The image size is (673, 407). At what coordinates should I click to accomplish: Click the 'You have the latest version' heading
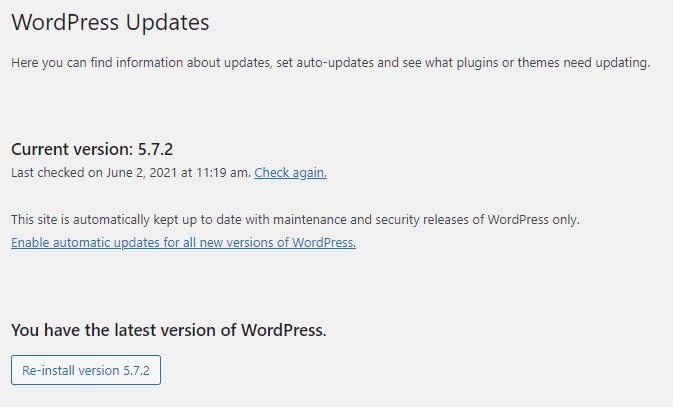[x=169, y=330]
